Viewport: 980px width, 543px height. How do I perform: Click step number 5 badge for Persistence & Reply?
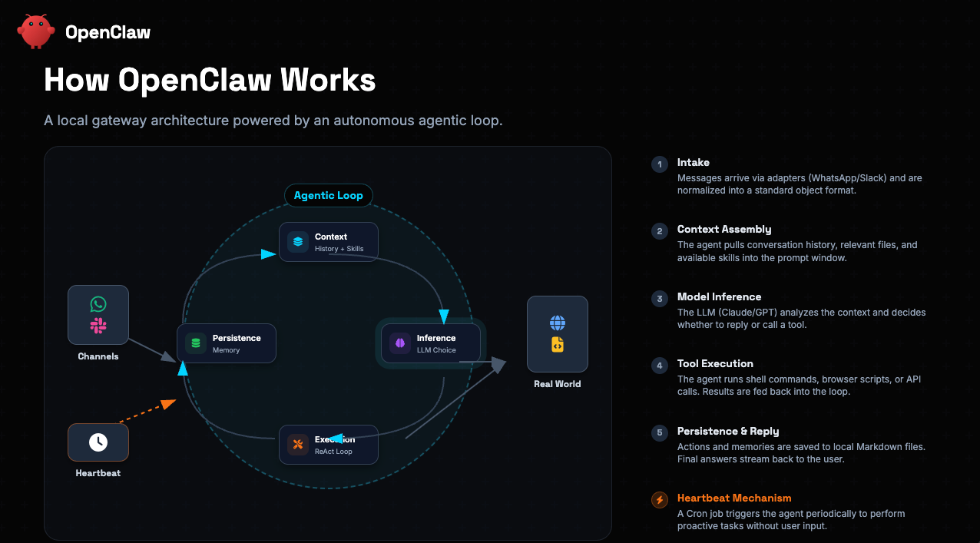(659, 433)
